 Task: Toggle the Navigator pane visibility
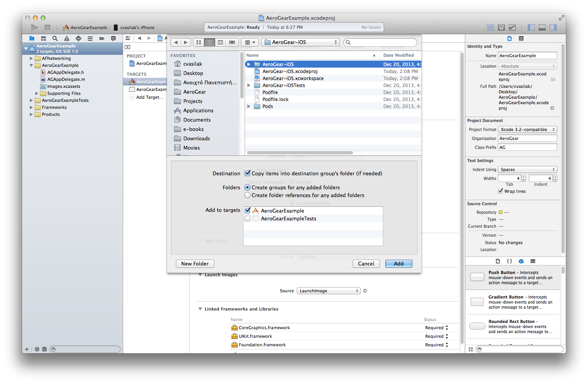point(531,28)
